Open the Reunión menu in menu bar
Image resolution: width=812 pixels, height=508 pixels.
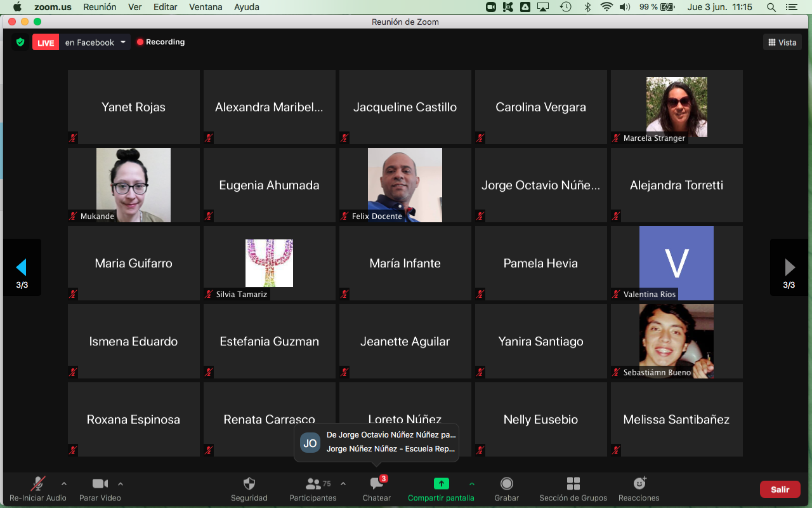100,7
